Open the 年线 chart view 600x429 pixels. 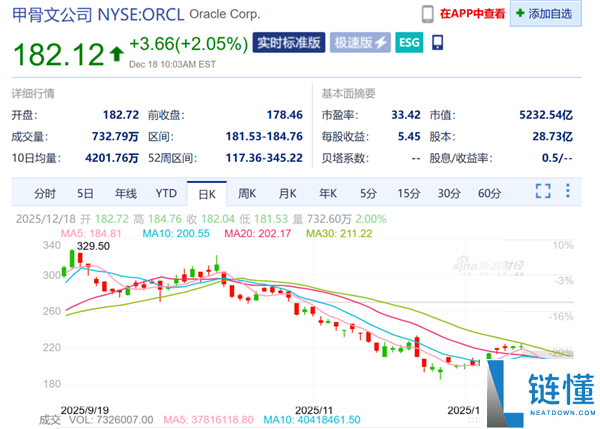tap(125, 192)
